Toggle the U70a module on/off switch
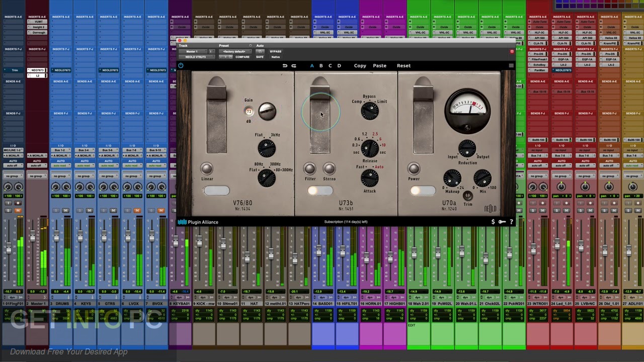This screenshot has height=362, width=644. (423, 191)
